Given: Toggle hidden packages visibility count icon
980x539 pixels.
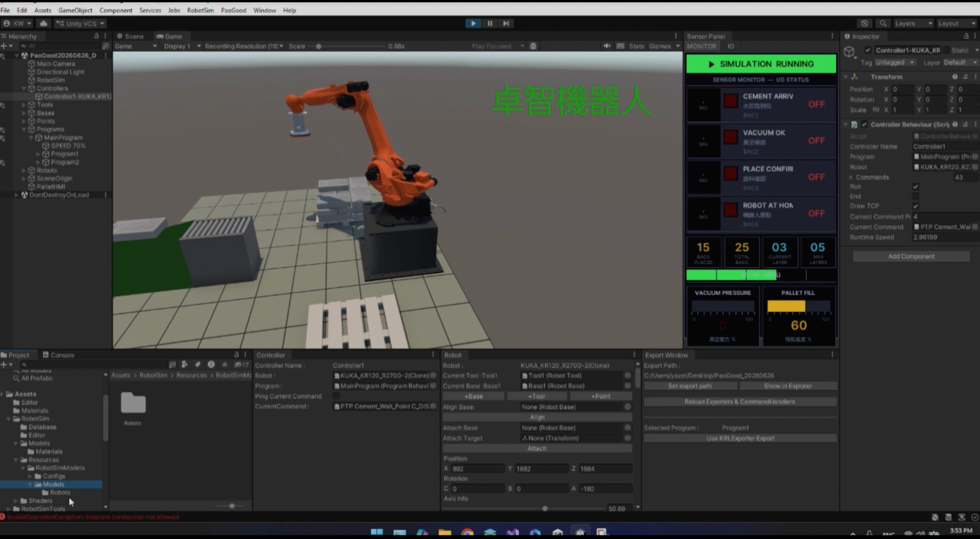Looking at the screenshot, I should point(241,364).
